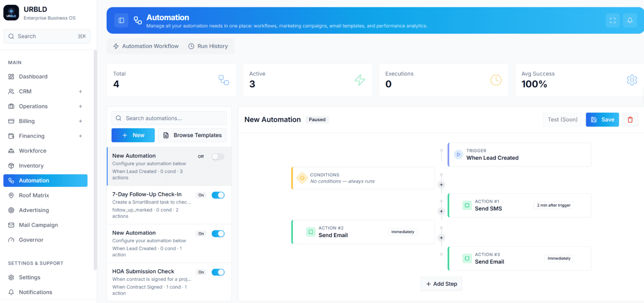Click Action #1 Send SMS green icon
This screenshot has width=644, height=303.
tap(467, 205)
